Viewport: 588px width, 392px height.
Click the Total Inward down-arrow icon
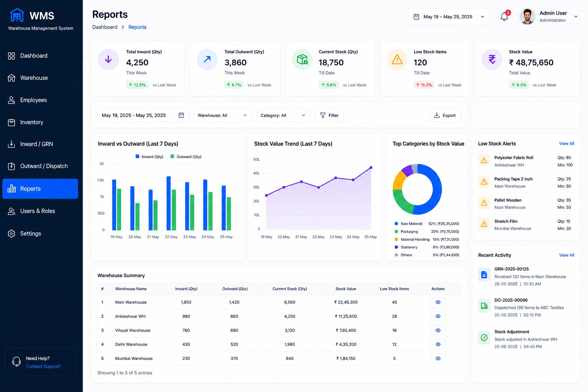(x=108, y=59)
